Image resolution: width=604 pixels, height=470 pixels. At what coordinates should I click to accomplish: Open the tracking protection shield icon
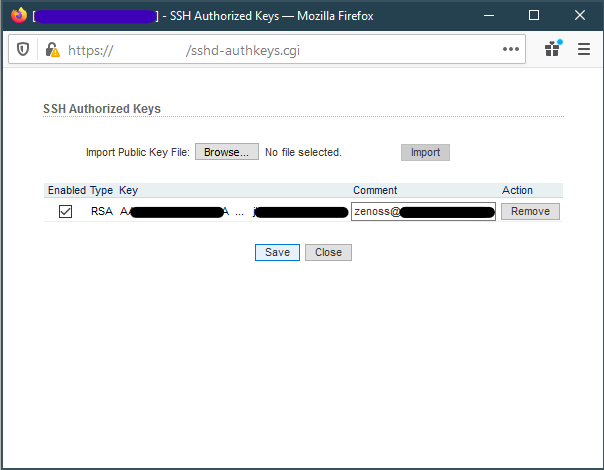click(x=24, y=49)
